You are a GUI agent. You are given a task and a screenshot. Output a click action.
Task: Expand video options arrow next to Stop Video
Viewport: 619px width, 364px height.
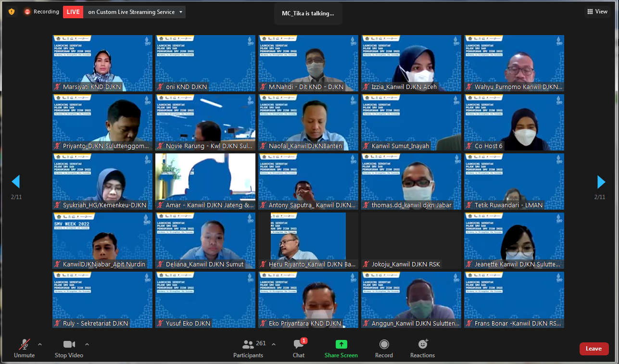87,344
